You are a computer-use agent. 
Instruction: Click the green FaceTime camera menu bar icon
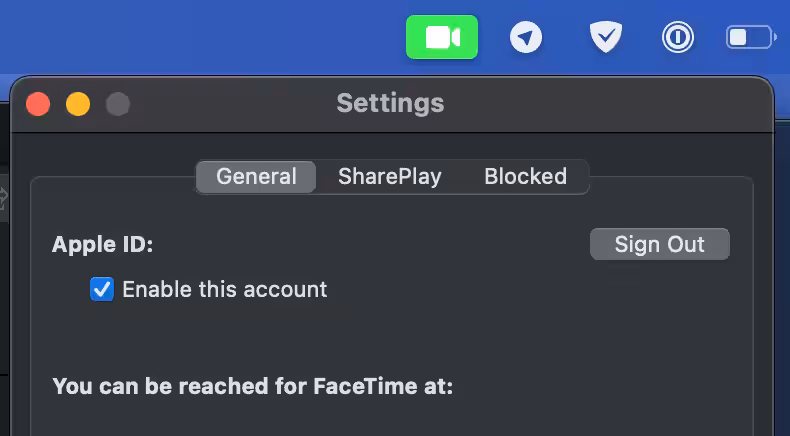pyautogui.click(x=441, y=38)
